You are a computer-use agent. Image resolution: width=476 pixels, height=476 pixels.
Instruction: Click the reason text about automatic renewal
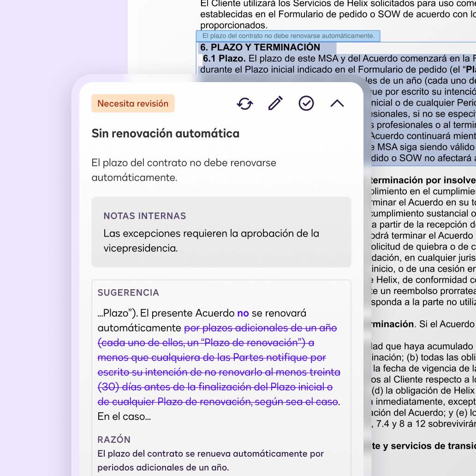(210, 460)
